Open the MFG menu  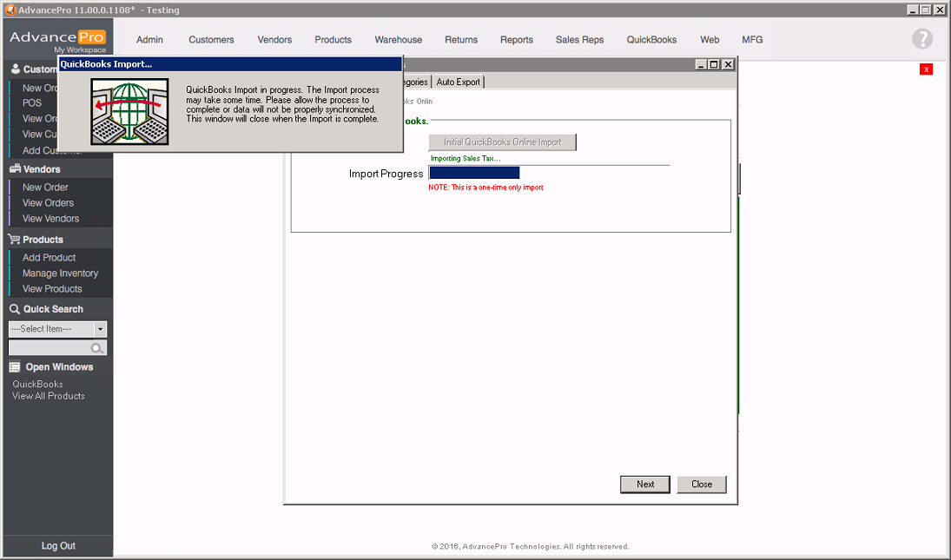tap(752, 39)
